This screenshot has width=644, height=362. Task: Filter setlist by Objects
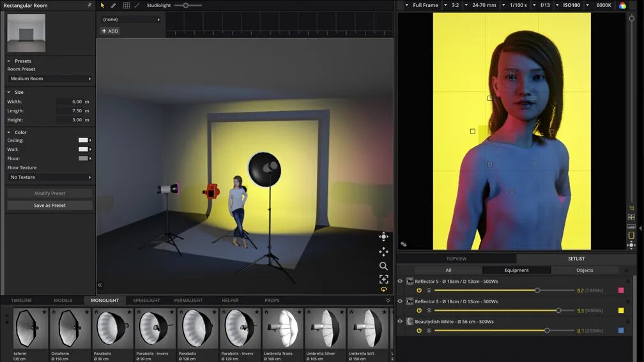[585, 270]
